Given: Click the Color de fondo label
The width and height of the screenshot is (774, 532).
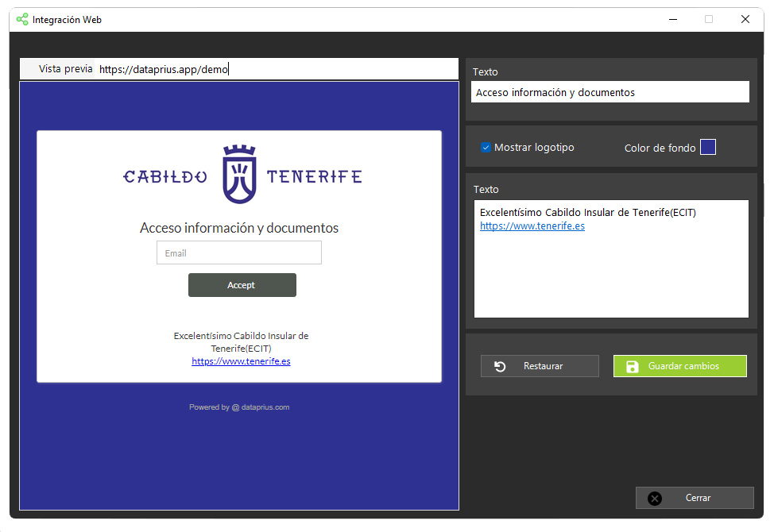Looking at the screenshot, I should 660,148.
